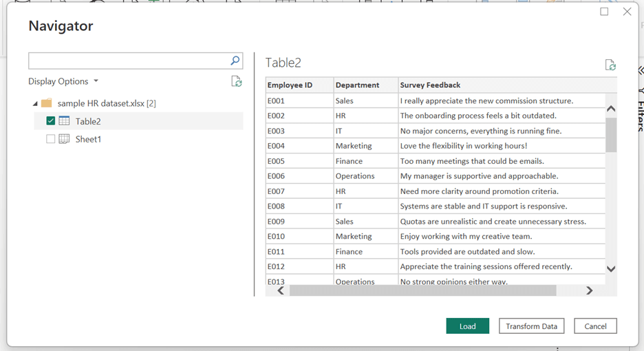
Task: Click 'Need more clarity around promotion criteria.'
Action: pos(480,191)
